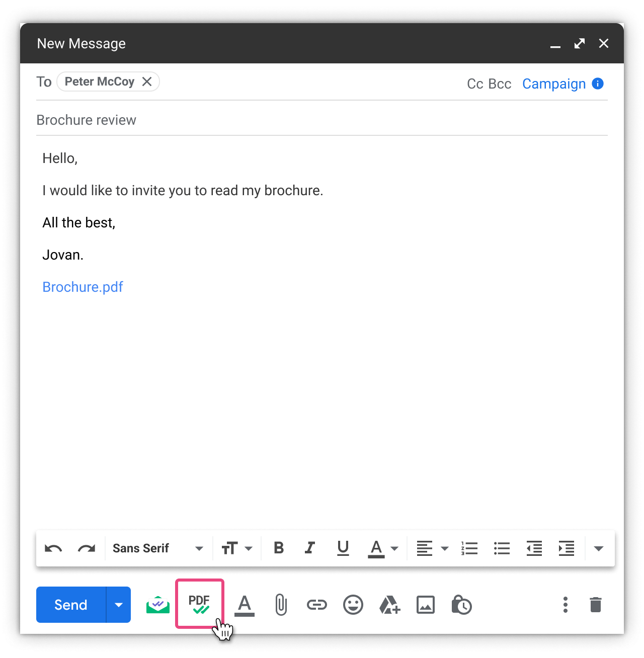Toggle underline formatting

pyautogui.click(x=343, y=548)
